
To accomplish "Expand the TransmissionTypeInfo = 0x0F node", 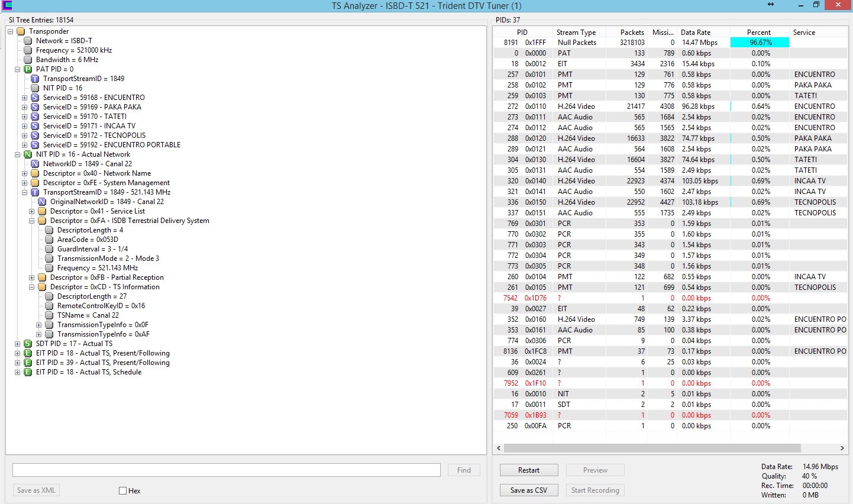I will tap(39, 325).
